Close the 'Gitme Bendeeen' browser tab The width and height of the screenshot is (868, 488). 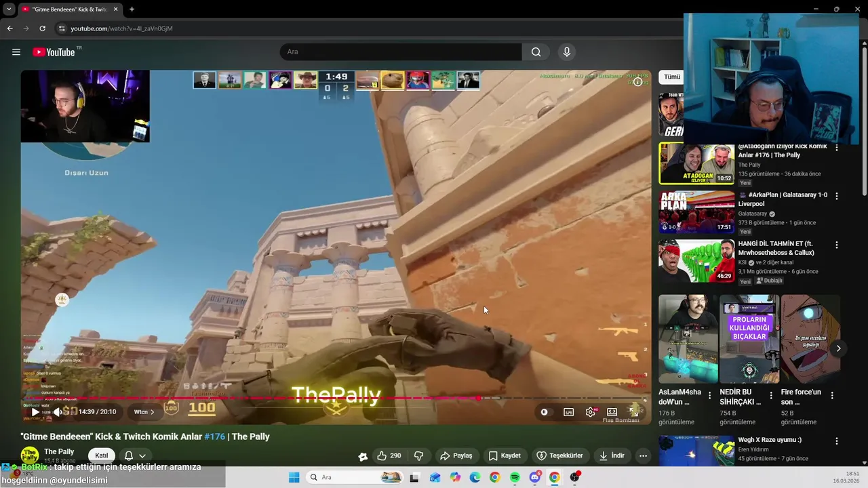116,9
